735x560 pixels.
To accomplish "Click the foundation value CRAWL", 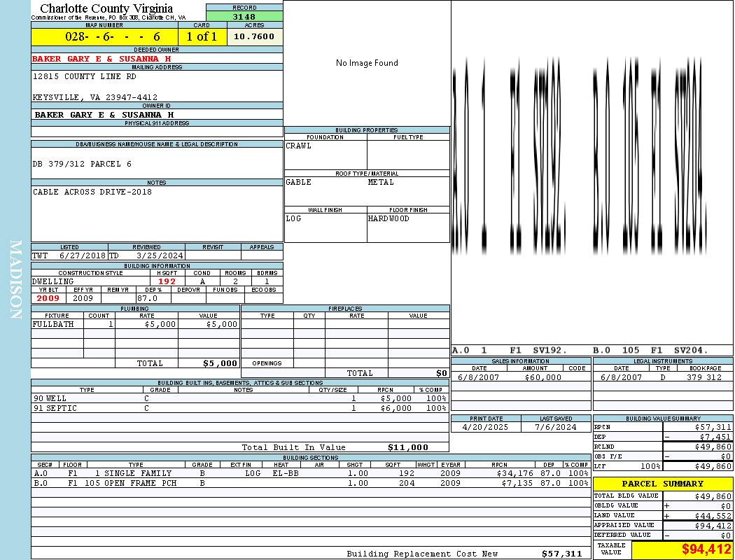I will pos(299,146).
